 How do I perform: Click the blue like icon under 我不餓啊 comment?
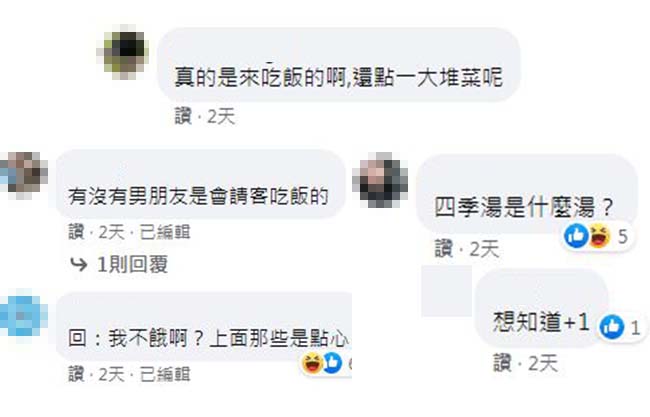click(x=333, y=363)
